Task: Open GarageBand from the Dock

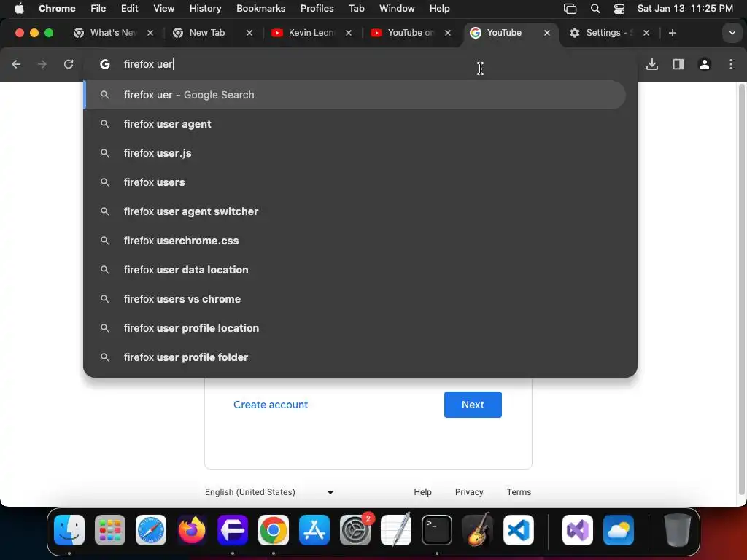Action: [478, 530]
